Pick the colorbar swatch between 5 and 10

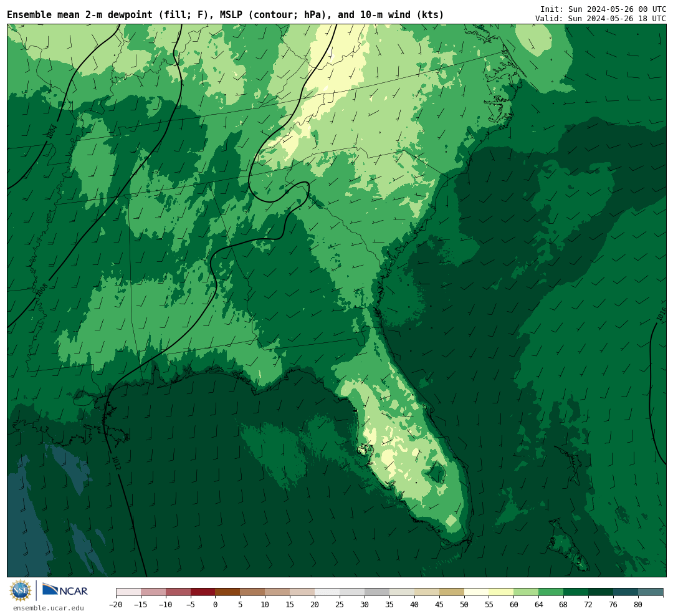pyautogui.click(x=253, y=592)
